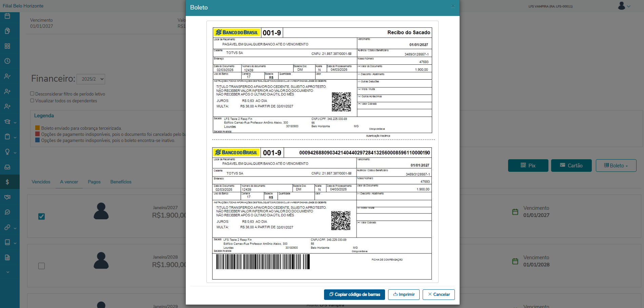
Task: Check the Janeiro/2028 installment checkbox
Action: [x=41, y=266]
